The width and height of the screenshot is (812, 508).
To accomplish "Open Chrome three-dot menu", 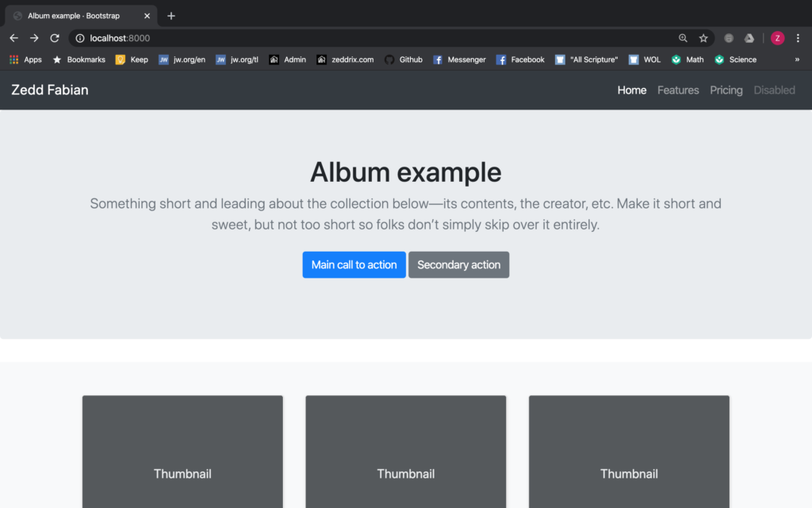I will point(798,38).
